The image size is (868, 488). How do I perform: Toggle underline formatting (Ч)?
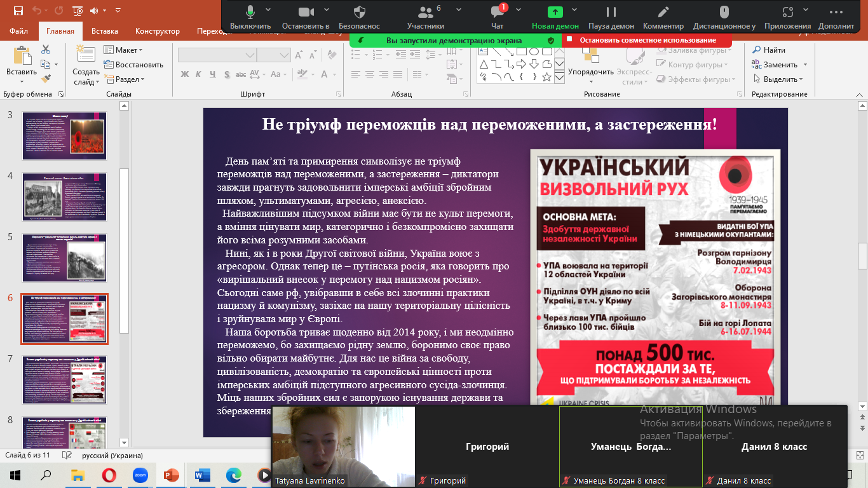click(x=214, y=75)
